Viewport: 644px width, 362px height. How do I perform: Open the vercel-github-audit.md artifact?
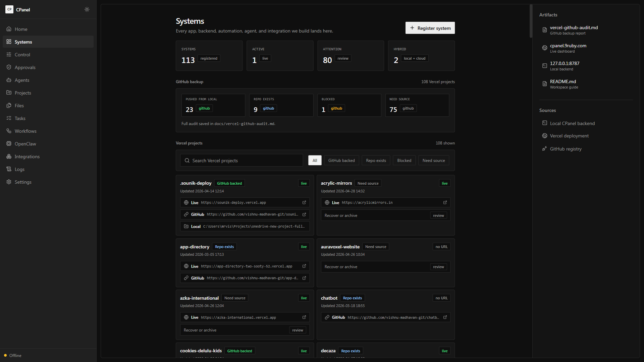pyautogui.click(x=586, y=30)
